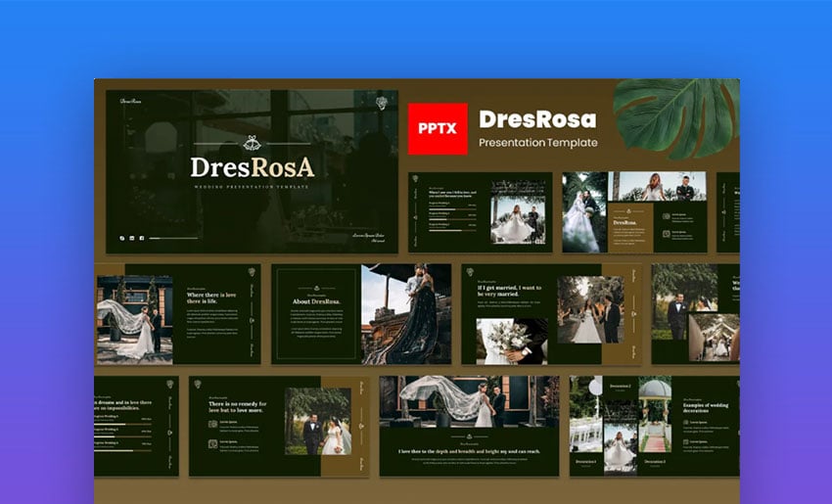Click the LinkedIn icon on the cover slide
The height and width of the screenshot is (504, 832).
tap(131, 238)
